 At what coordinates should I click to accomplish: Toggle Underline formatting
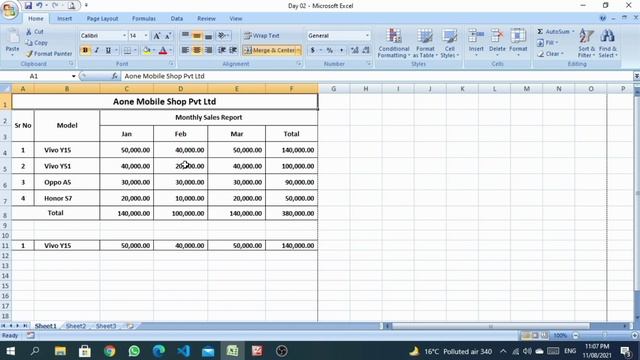[x=108, y=50]
